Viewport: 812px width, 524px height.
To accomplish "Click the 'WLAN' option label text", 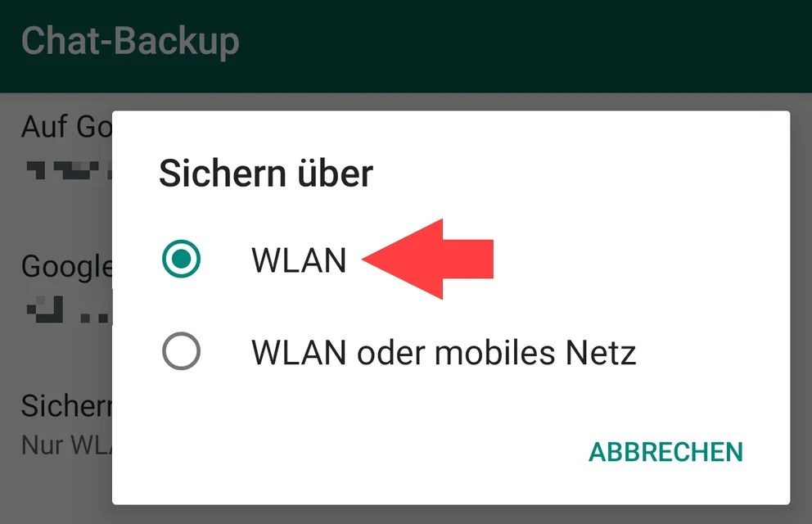I will 299,260.
